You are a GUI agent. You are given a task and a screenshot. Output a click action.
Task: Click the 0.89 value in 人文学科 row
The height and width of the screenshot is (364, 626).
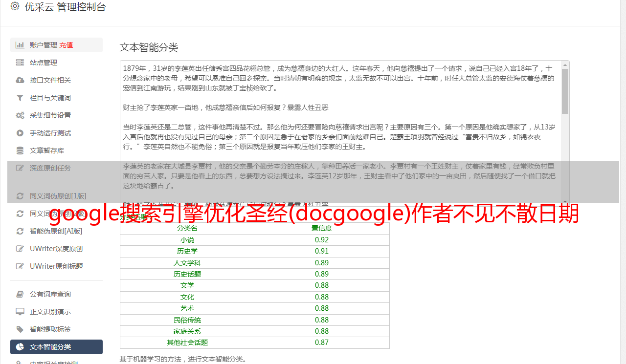click(322, 263)
